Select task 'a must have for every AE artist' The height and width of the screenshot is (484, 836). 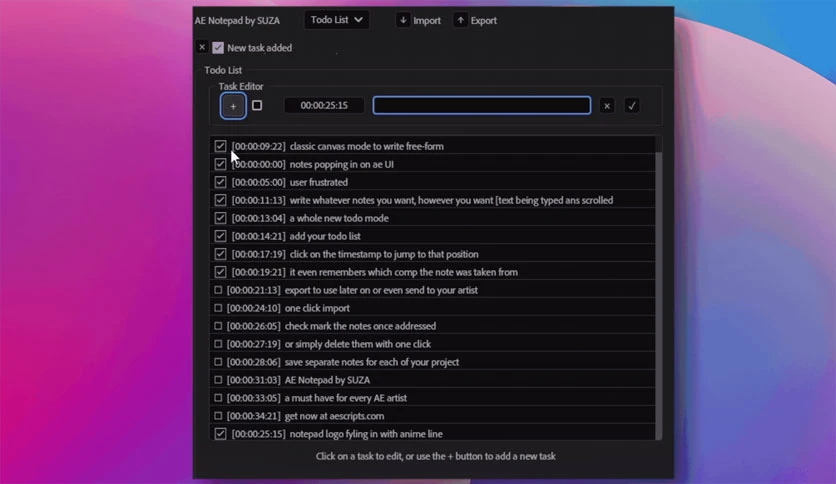coord(345,398)
